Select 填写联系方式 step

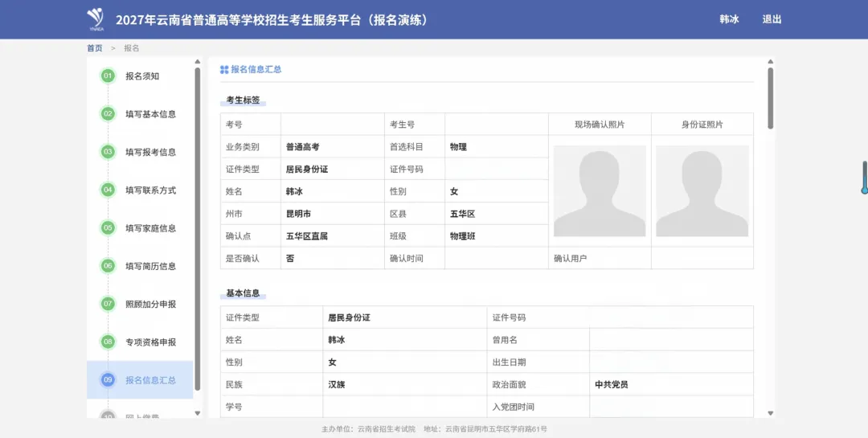[150, 190]
